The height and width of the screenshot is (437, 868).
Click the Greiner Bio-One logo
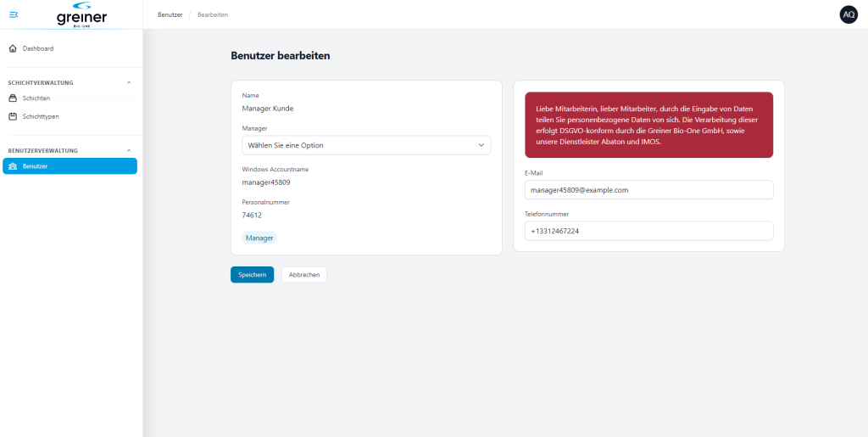pos(81,14)
